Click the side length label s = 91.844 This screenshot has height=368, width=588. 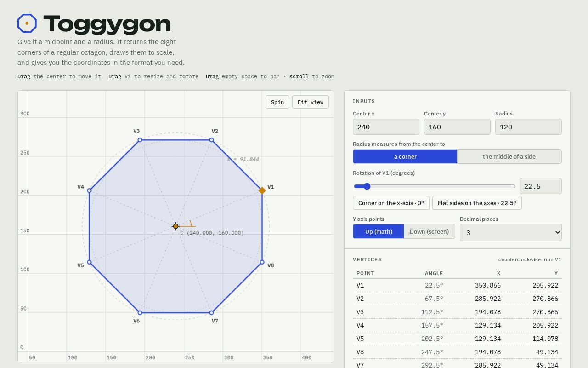pyautogui.click(x=243, y=159)
